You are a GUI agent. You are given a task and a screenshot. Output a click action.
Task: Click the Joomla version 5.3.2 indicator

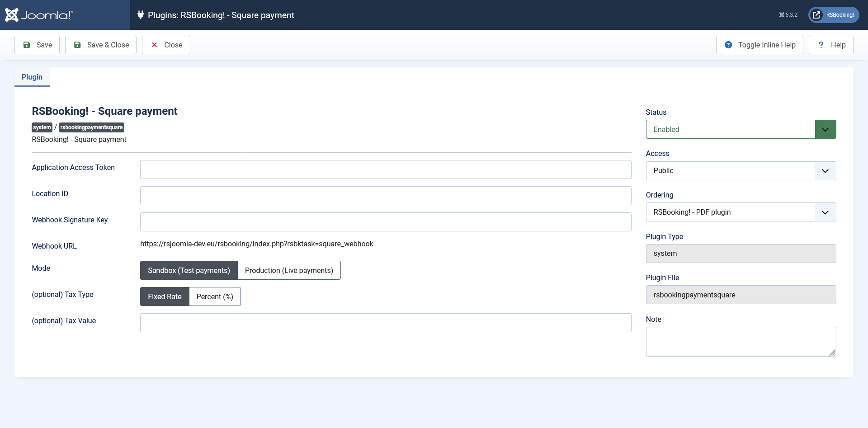(x=788, y=15)
